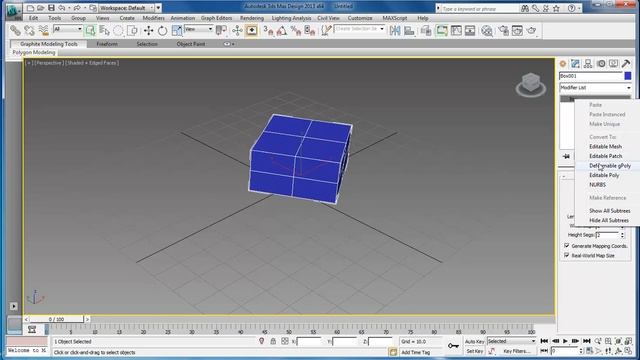Toggle Real-World Map Size checkbox
The image size is (640, 360).
(x=567, y=255)
